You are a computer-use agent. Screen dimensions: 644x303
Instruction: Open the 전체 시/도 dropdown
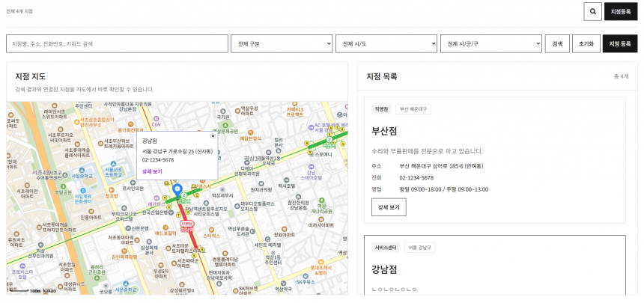386,43
